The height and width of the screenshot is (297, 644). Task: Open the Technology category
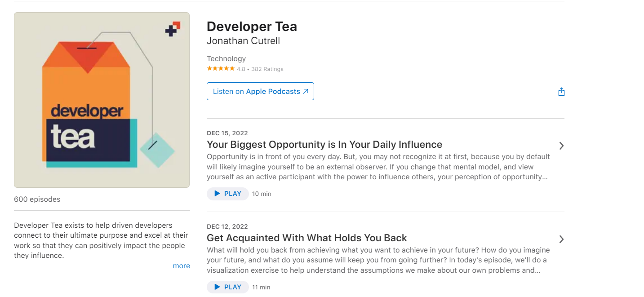pos(226,58)
